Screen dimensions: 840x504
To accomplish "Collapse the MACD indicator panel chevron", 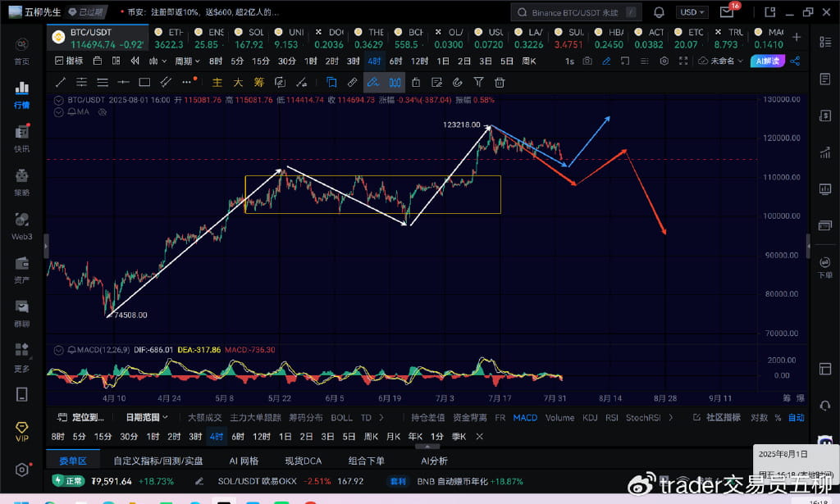I will (59, 350).
